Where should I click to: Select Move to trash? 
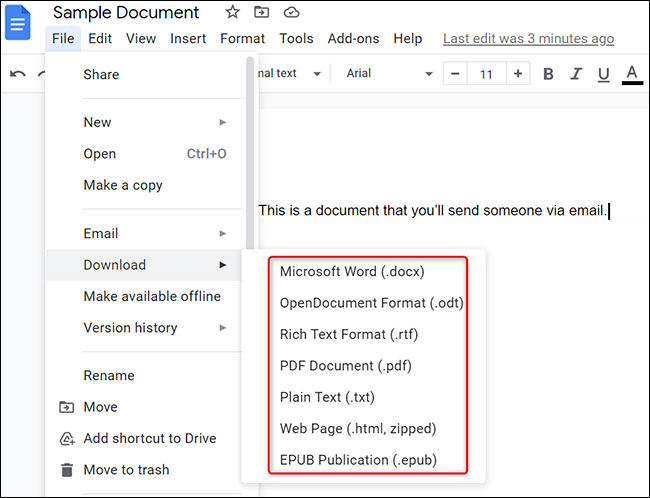pyautogui.click(x=144, y=470)
